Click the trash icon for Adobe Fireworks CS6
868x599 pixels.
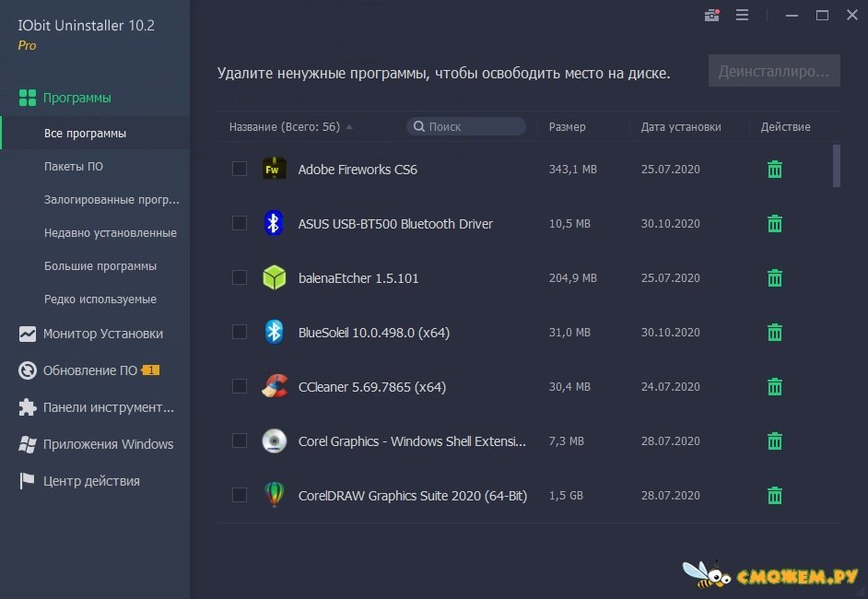[775, 170]
